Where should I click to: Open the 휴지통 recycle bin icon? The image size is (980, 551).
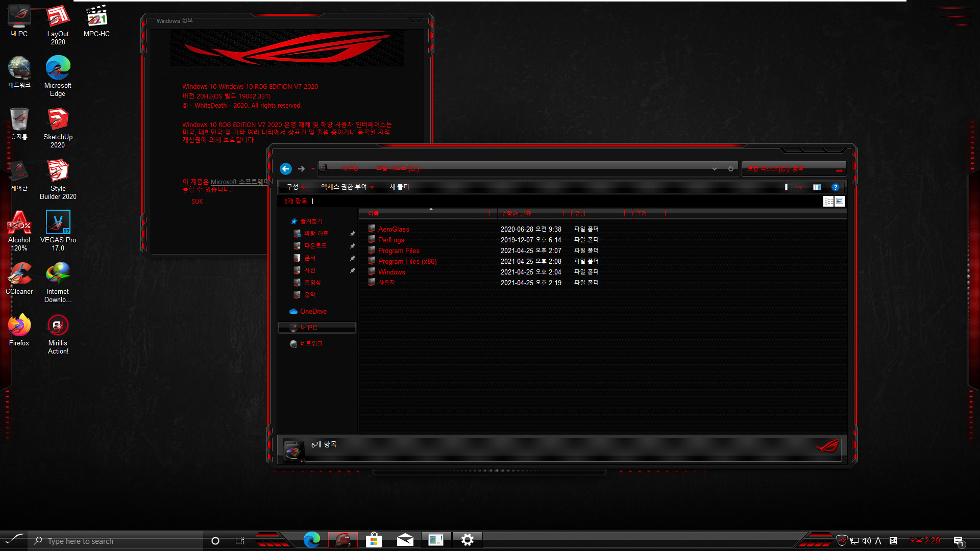coord(19,124)
